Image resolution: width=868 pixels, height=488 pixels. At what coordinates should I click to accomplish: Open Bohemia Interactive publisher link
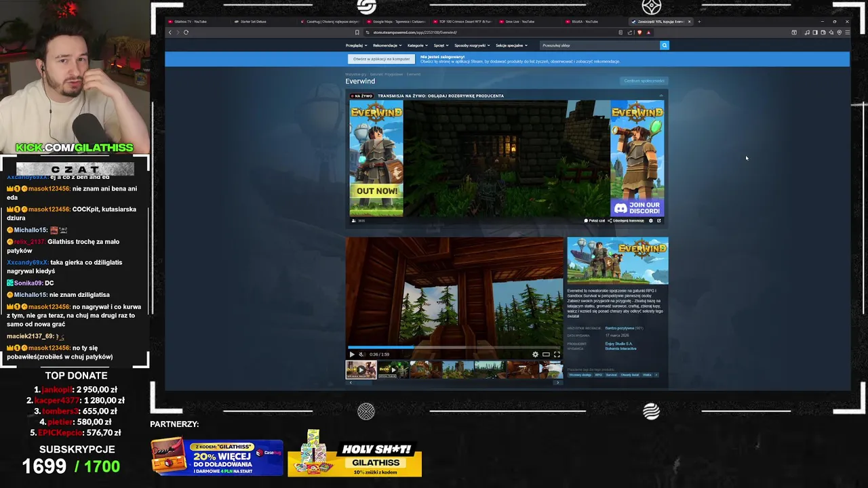(620, 348)
